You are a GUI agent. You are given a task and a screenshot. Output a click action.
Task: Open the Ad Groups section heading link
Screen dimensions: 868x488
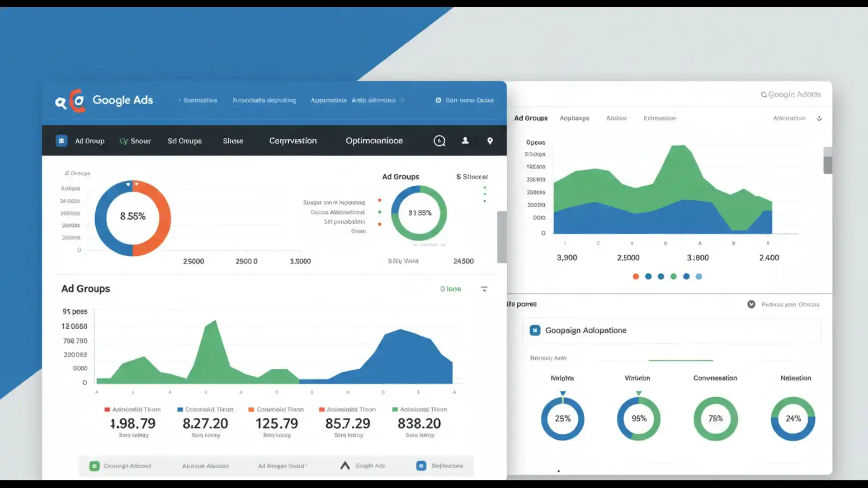85,288
